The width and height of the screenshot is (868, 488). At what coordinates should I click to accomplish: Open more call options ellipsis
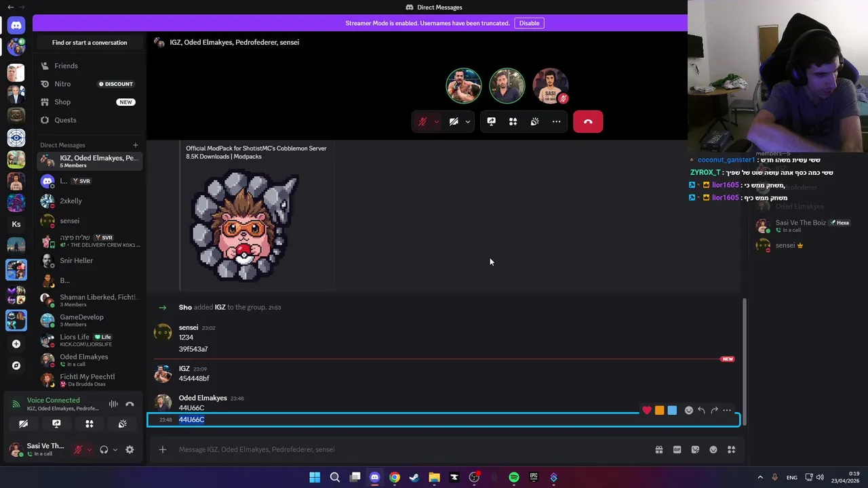coord(557,121)
